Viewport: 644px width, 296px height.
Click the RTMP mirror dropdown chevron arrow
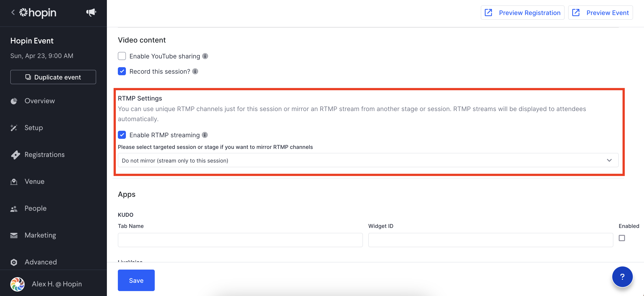(x=609, y=160)
